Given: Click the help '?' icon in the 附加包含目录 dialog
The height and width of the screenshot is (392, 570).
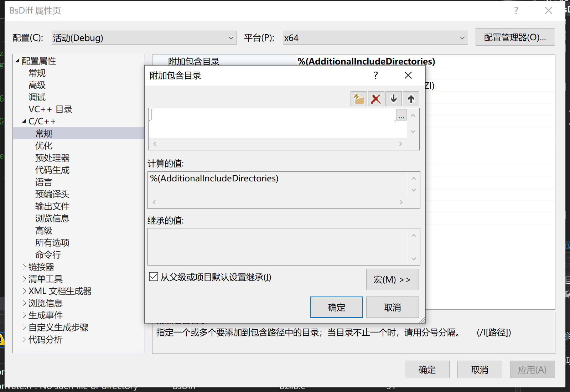Looking at the screenshot, I should coord(375,75).
